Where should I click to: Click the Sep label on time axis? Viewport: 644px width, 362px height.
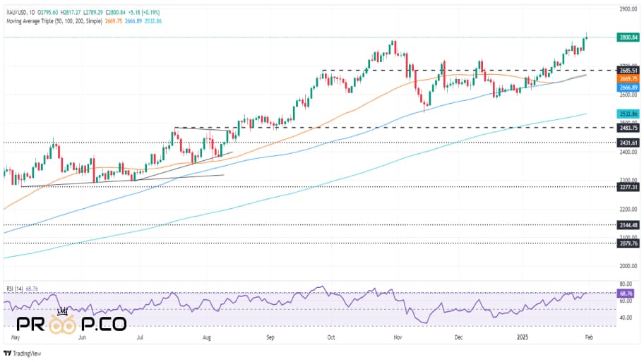pyautogui.click(x=270, y=337)
